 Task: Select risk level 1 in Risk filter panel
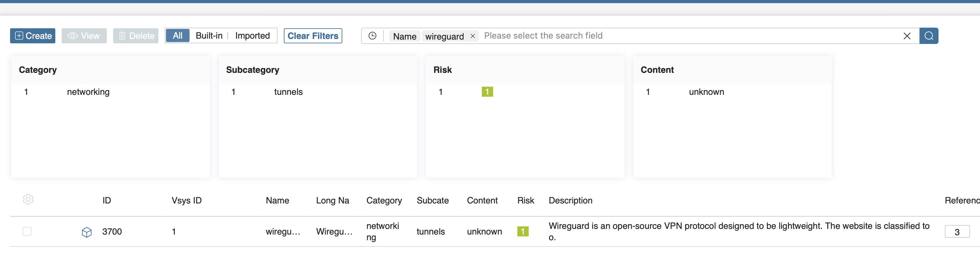pyautogui.click(x=487, y=92)
